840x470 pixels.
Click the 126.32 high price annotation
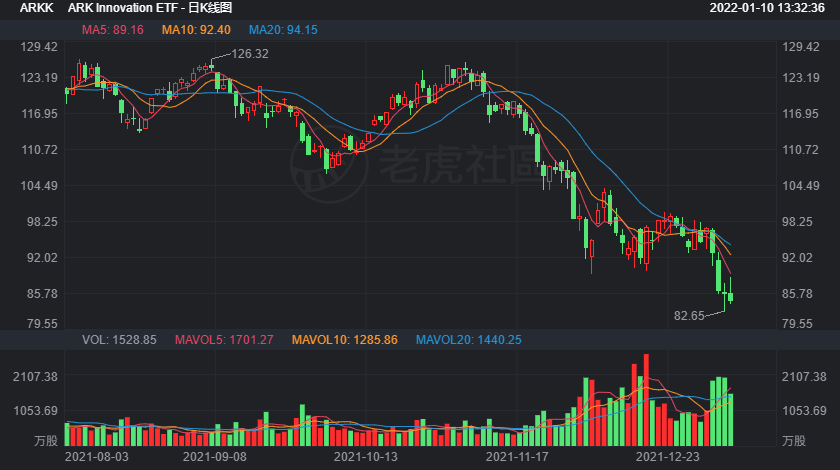[x=250, y=54]
